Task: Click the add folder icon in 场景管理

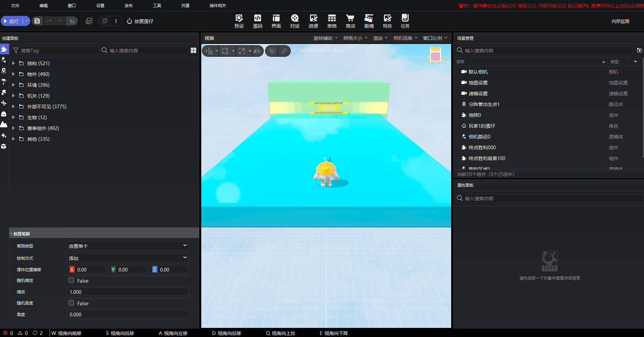Action: 639,50
